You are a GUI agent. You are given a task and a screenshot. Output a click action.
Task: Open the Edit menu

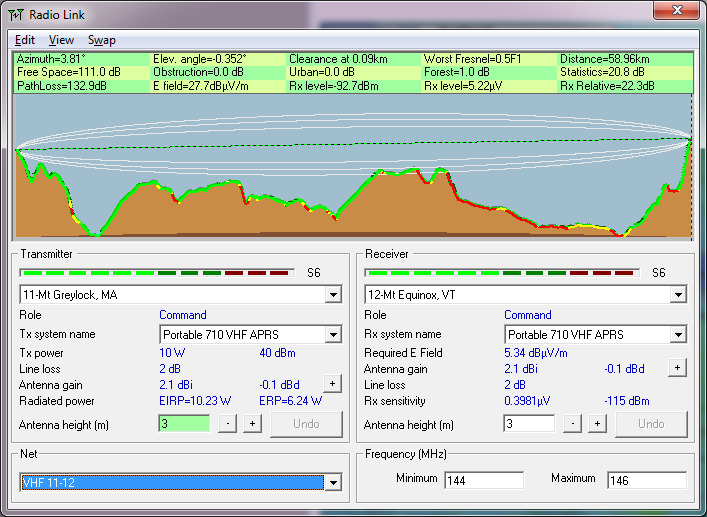click(24, 40)
